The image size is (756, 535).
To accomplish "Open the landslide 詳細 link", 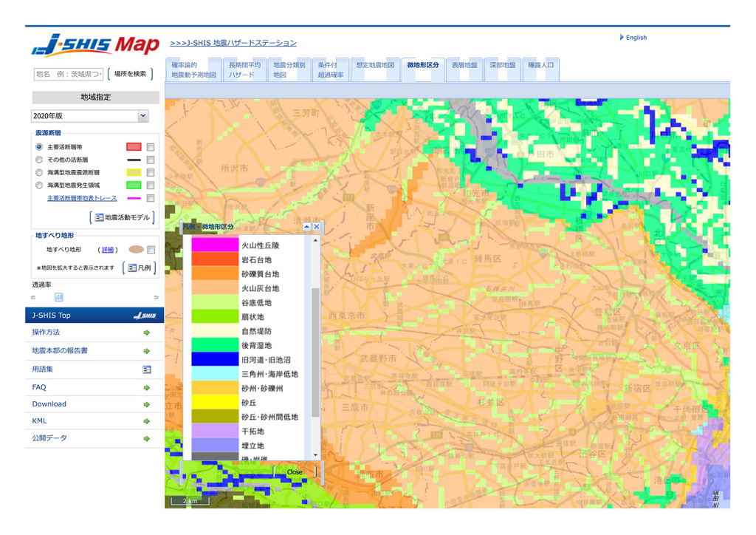I will 108,250.
